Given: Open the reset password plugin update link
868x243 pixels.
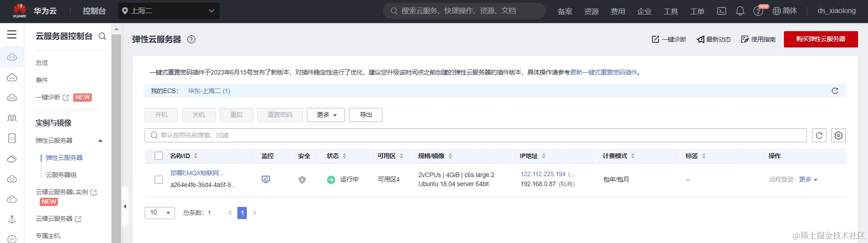Looking at the screenshot, I should click(x=604, y=72).
